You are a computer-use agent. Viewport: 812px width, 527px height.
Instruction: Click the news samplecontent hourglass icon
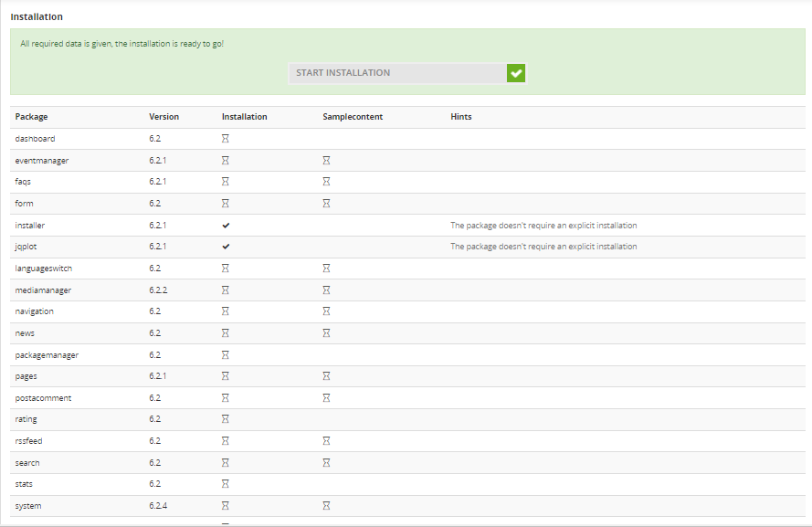coord(326,333)
